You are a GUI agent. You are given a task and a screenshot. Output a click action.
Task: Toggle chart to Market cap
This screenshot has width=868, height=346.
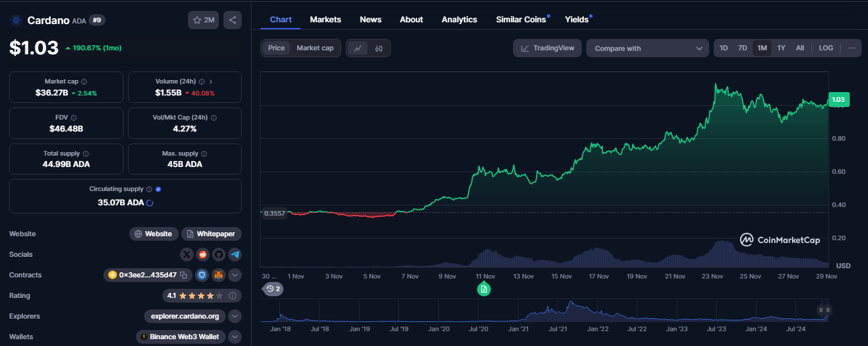tap(315, 48)
